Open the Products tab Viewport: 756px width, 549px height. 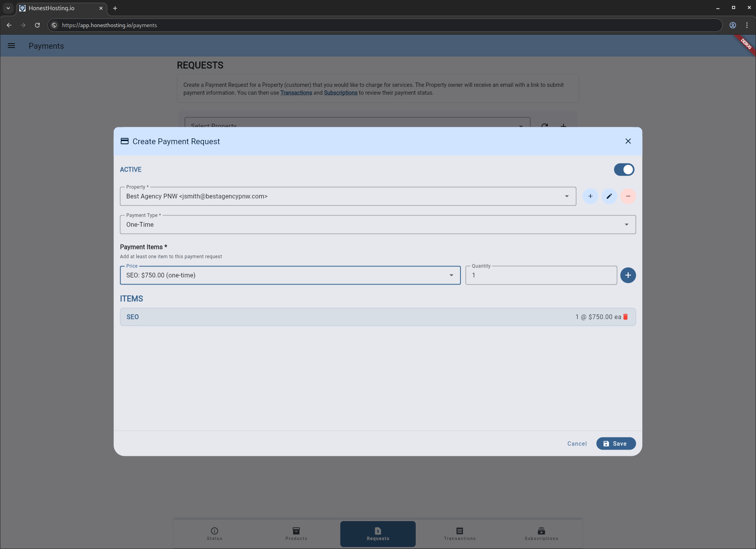click(296, 534)
